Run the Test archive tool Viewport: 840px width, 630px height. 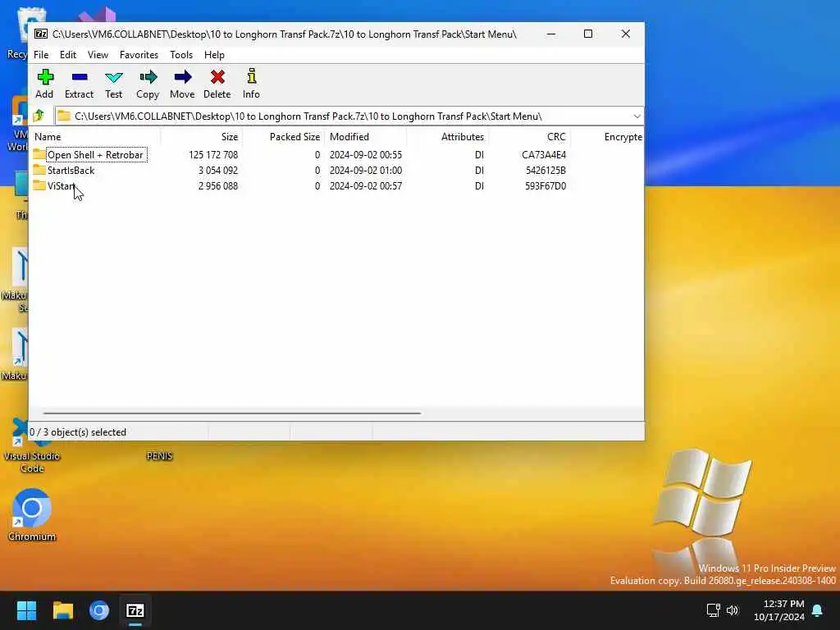113,77
